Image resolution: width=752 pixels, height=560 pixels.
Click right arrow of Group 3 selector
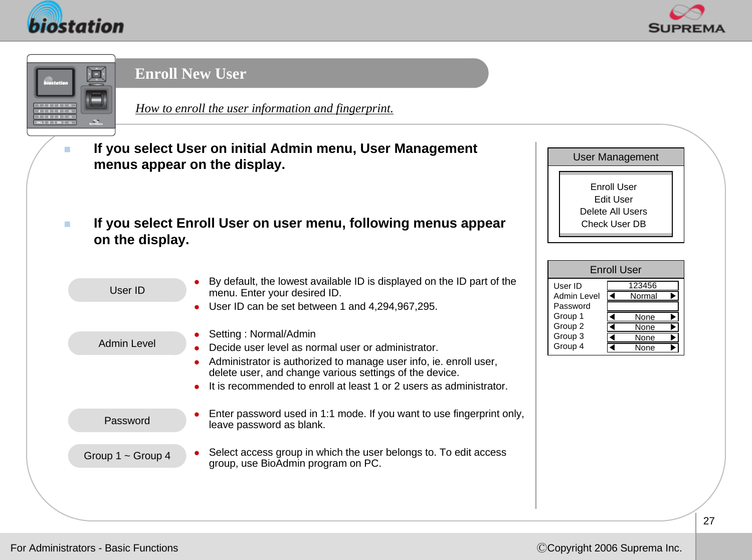click(673, 337)
